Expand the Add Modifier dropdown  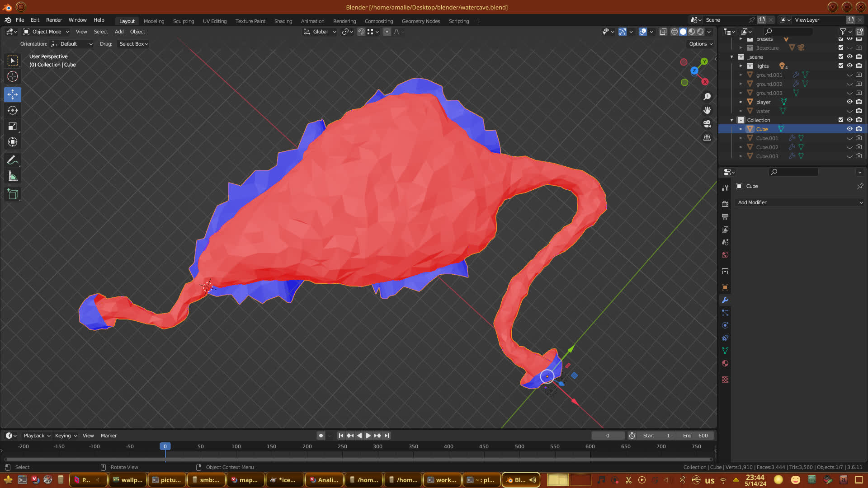(799, 202)
